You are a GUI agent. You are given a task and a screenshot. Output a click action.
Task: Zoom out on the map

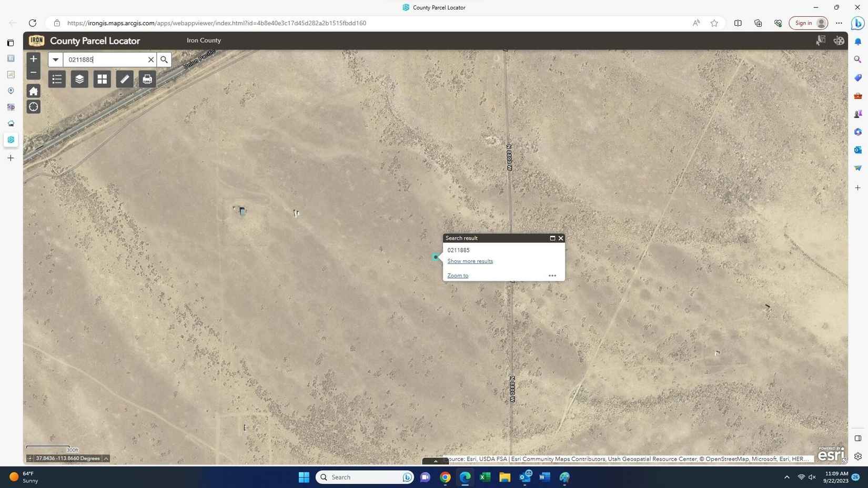coord(34,73)
